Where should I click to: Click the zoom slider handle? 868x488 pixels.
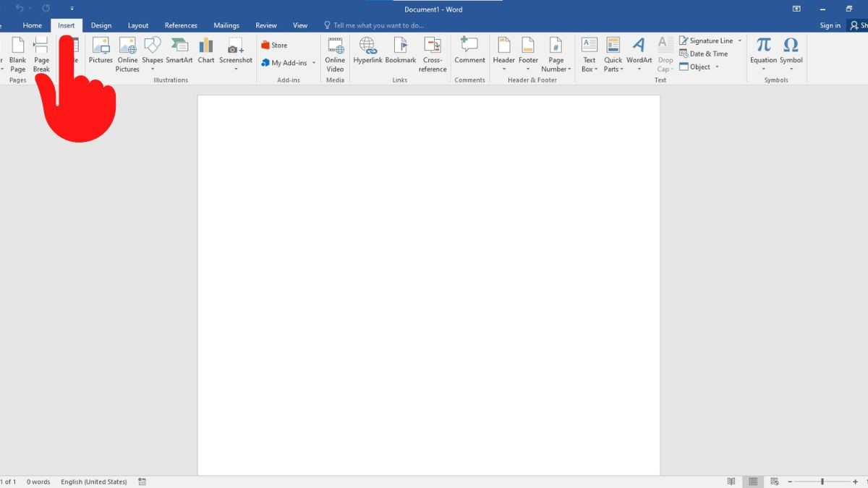(x=822, y=481)
